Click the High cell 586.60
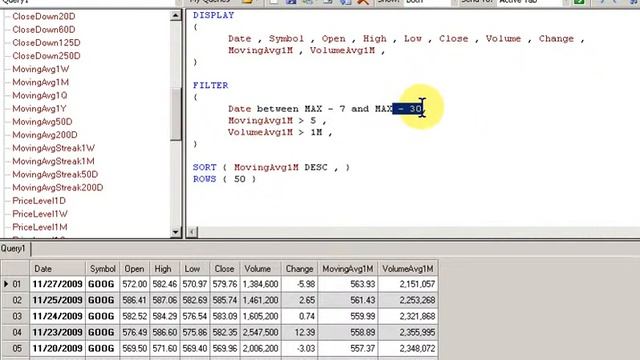 pyautogui.click(x=164, y=332)
